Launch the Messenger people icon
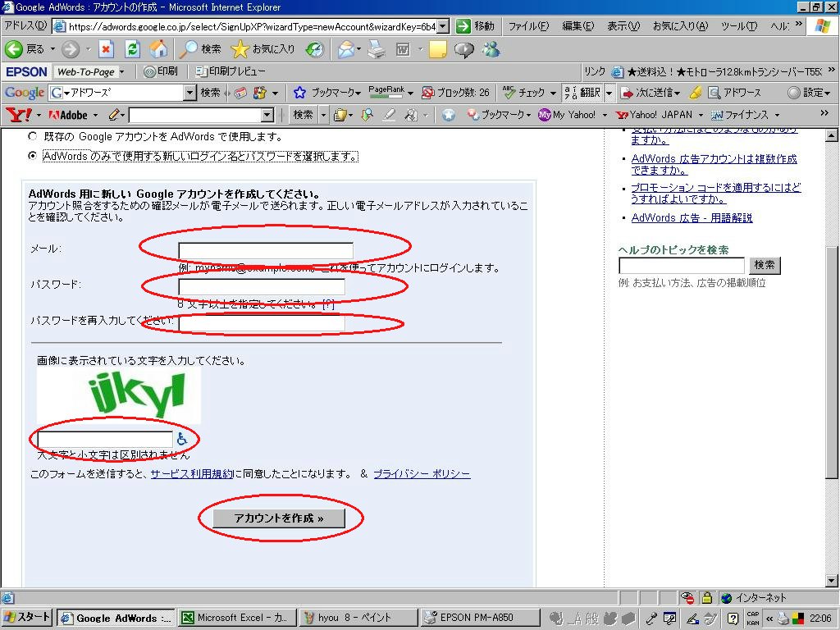 pos(491,50)
